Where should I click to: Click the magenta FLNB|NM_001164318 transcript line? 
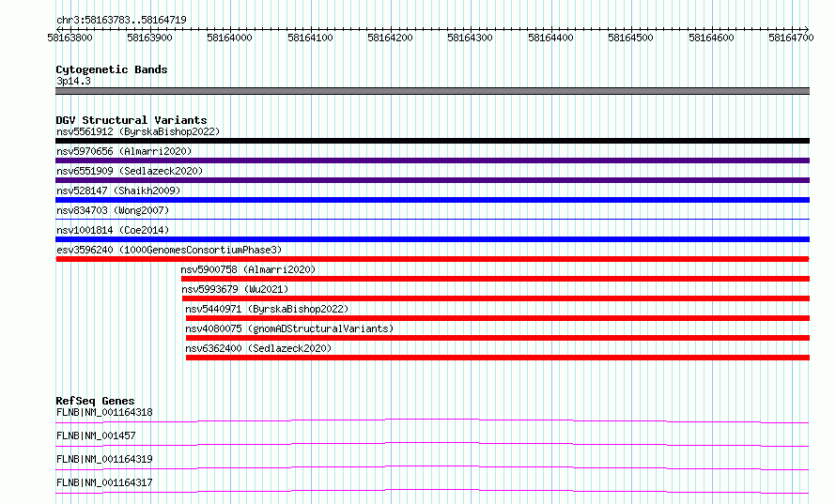click(x=432, y=420)
